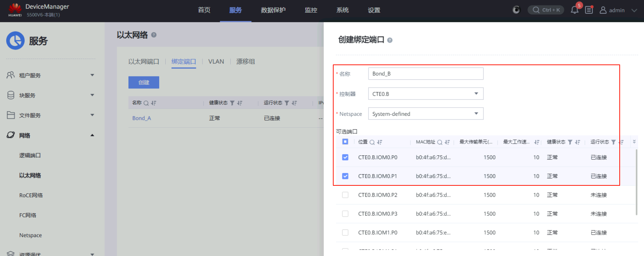The image size is (644, 256).
Task: Open the Netspace dropdown showing System-defined
Action: point(425,114)
